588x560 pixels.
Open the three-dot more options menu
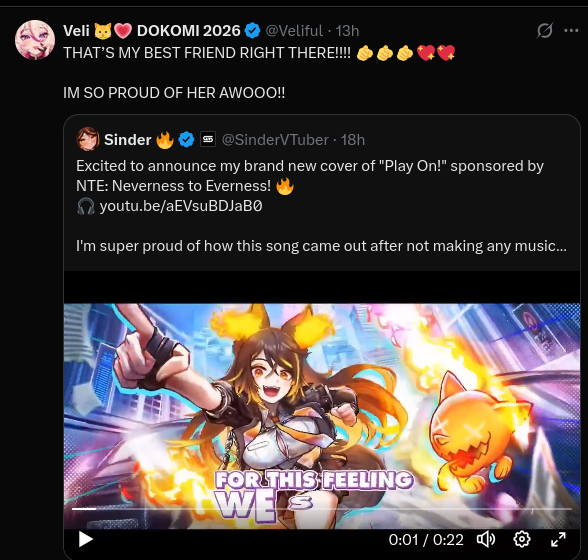tap(571, 31)
